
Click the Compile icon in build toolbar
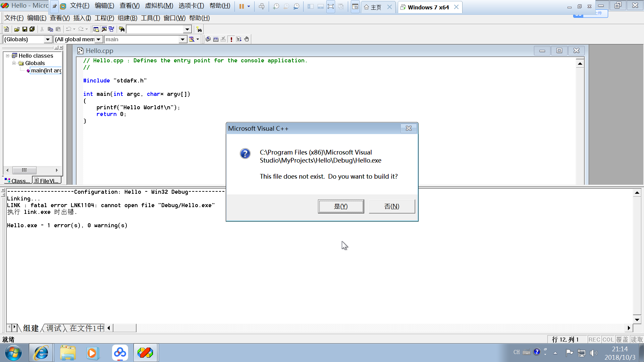pyautogui.click(x=208, y=39)
